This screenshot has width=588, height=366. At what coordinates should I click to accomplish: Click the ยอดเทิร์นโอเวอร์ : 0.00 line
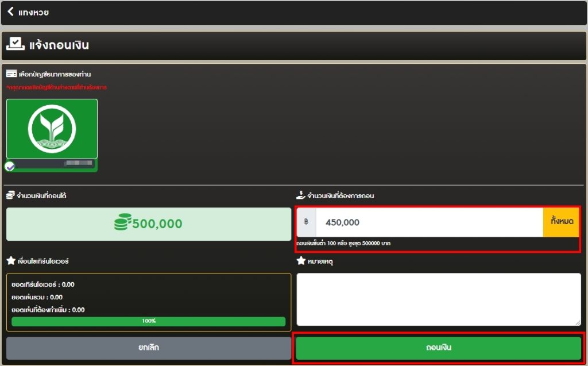[x=42, y=284]
